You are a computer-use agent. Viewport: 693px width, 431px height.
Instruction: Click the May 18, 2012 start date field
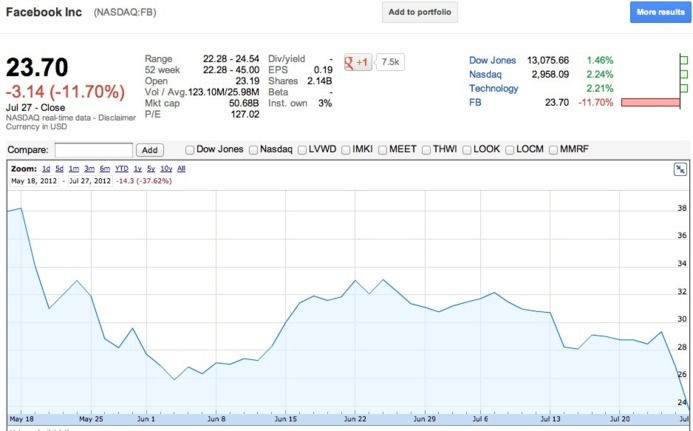click(34, 181)
